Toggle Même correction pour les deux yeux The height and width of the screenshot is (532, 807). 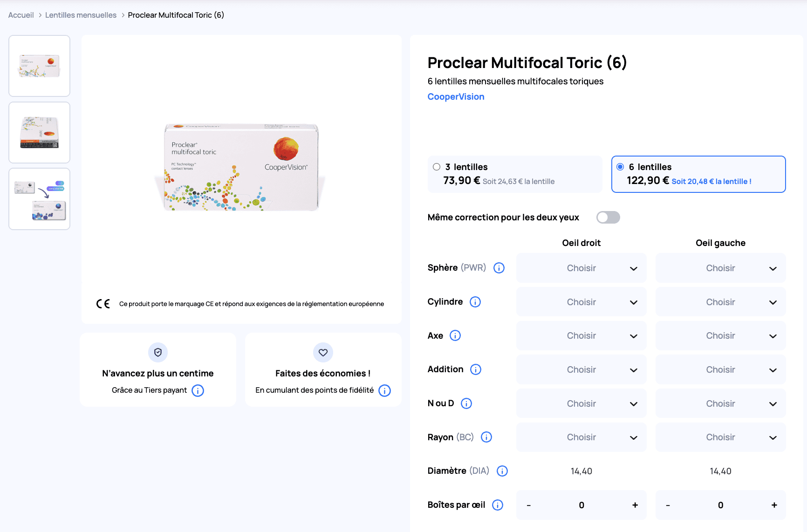[x=608, y=218]
